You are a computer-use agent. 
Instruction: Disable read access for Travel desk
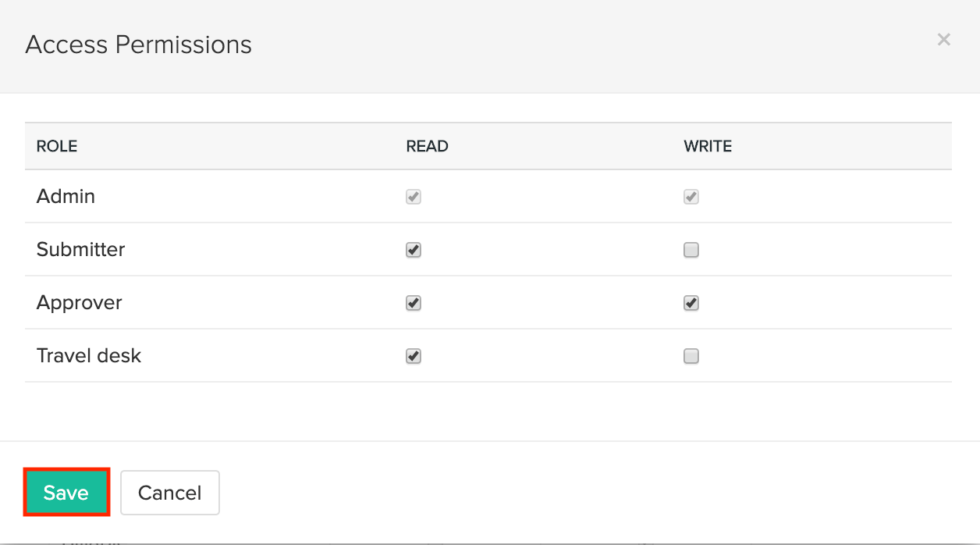coord(414,356)
